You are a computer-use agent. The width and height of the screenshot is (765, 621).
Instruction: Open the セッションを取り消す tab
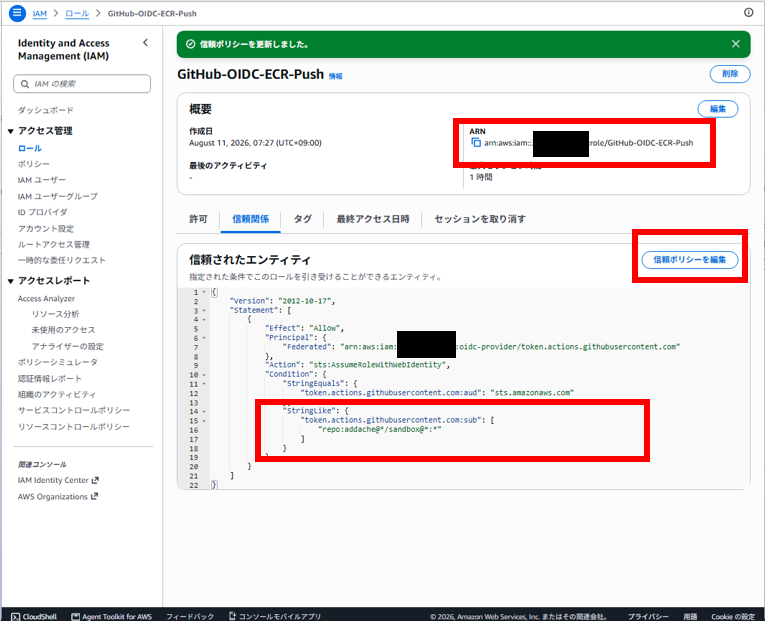tap(480, 219)
